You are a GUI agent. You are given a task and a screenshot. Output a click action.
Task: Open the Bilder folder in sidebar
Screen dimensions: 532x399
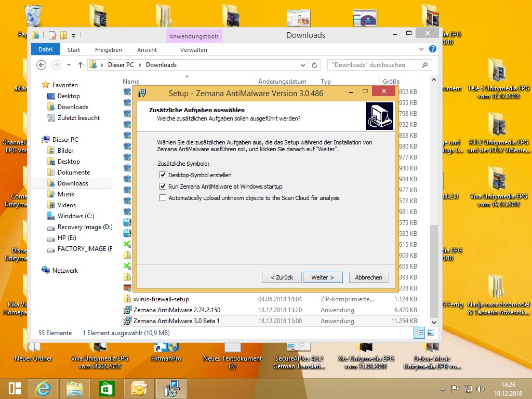click(x=65, y=150)
